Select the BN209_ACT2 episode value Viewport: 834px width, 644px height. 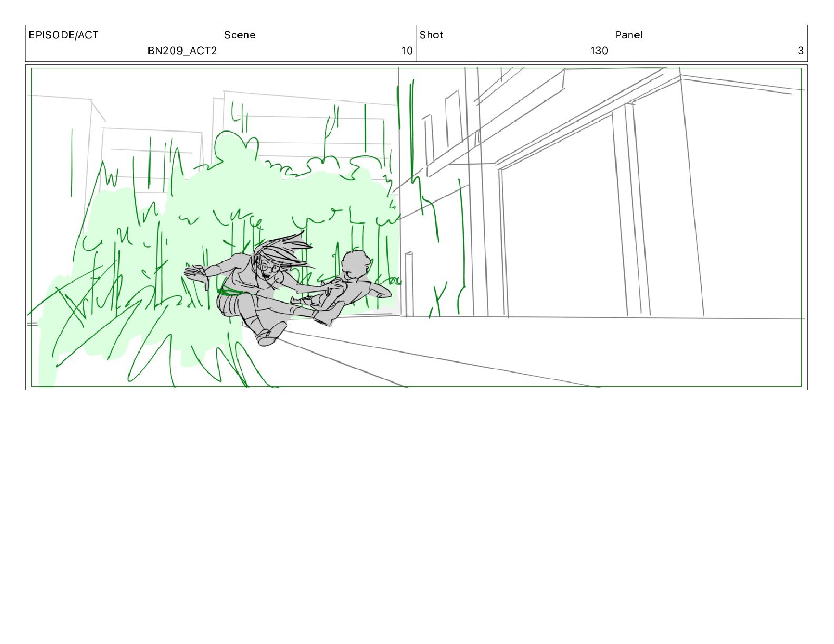pos(182,51)
